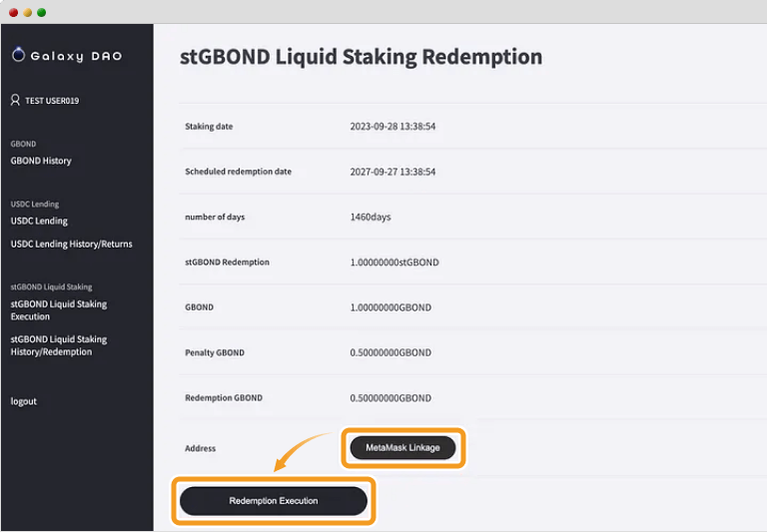This screenshot has height=532, width=767.
Task: Go to USDC Lending History/Returns
Action: (x=72, y=244)
